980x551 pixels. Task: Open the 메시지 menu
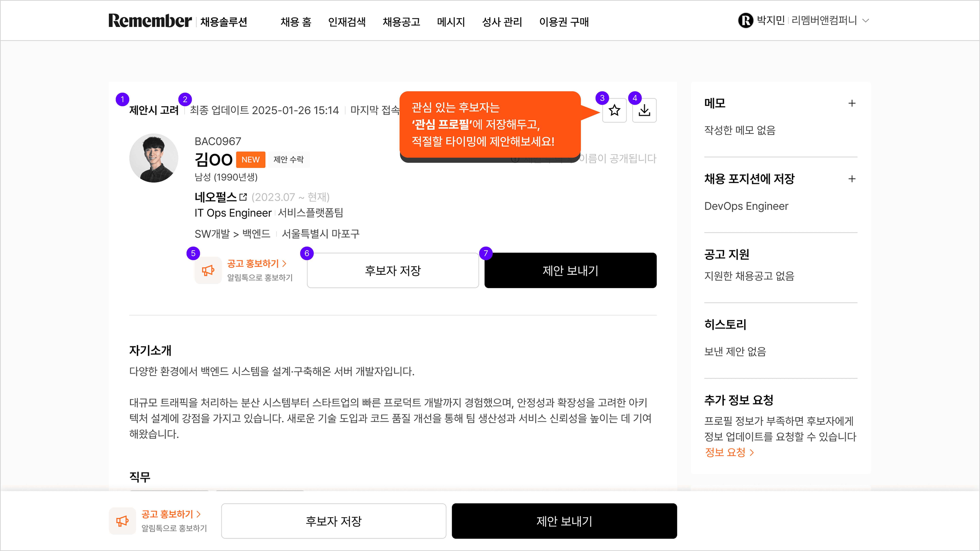point(451,22)
